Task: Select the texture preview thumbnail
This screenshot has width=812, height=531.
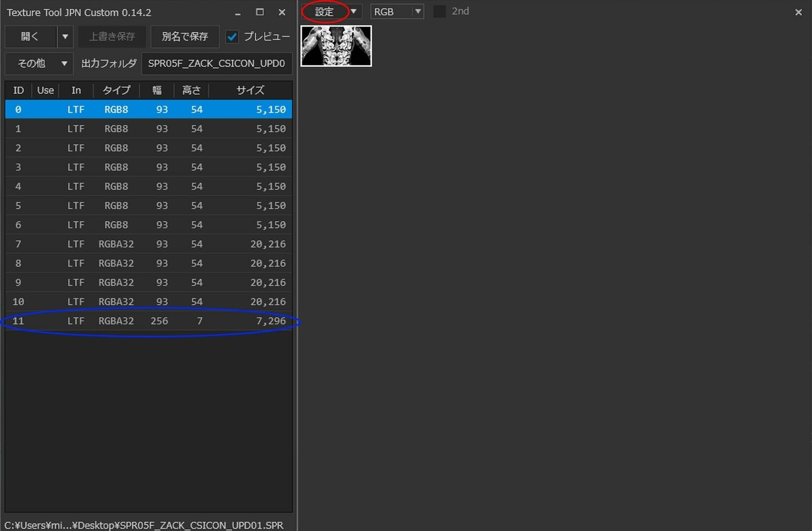Action: (x=336, y=46)
